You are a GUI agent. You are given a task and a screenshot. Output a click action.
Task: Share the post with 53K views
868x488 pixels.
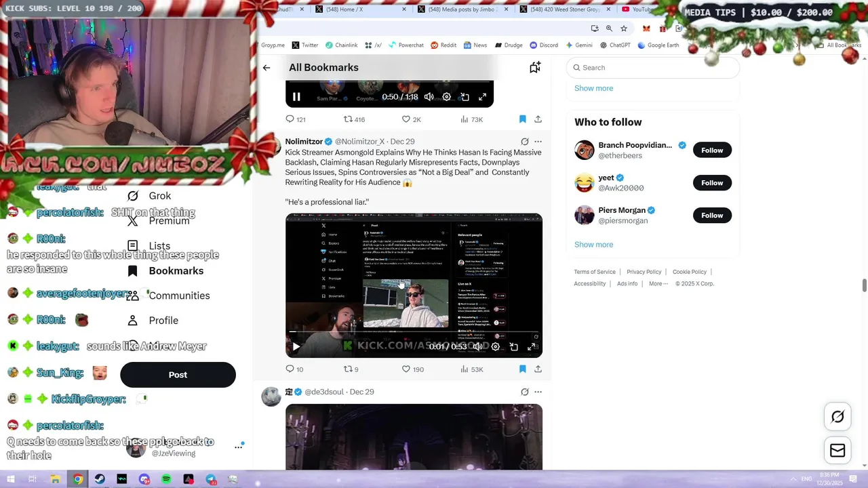tap(538, 369)
